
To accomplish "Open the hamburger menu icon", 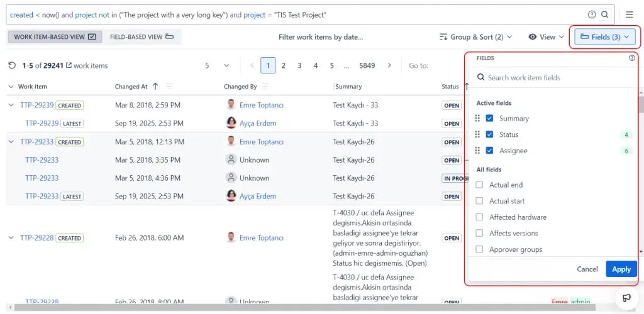I will click(x=629, y=14).
